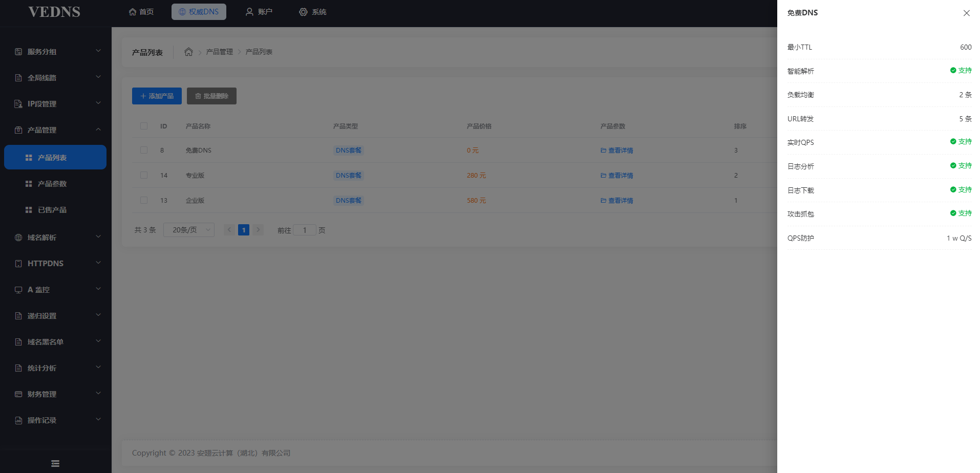Expand the 统计分析 menu chevron
Image resolution: width=980 pixels, height=473 pixels.
click(98, 367)
